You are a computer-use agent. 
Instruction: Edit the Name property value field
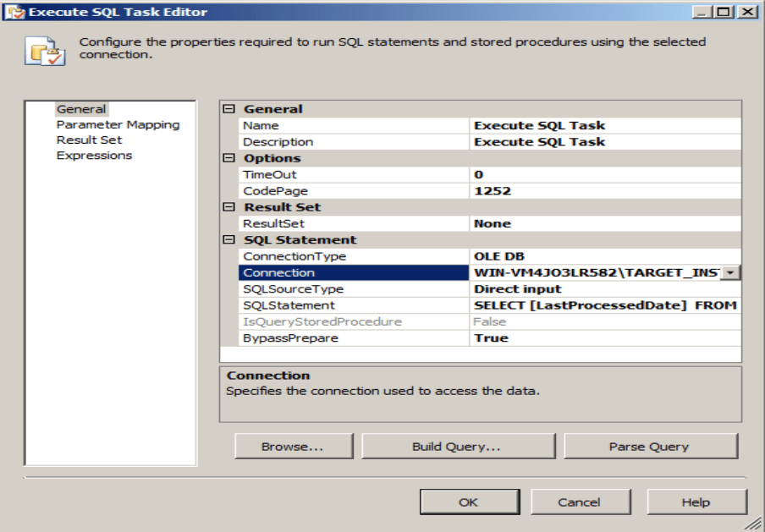click(x=605, y=125)
